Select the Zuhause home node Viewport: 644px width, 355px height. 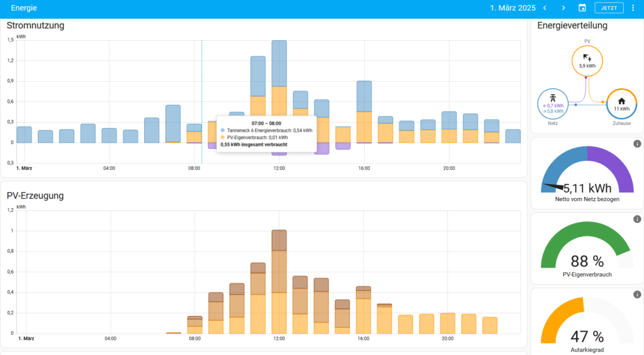(x=621, y=104)
